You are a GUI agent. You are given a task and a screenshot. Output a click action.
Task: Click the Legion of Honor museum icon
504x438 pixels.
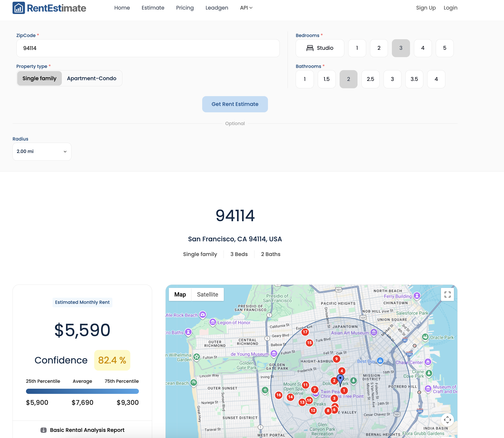[213, 322]
